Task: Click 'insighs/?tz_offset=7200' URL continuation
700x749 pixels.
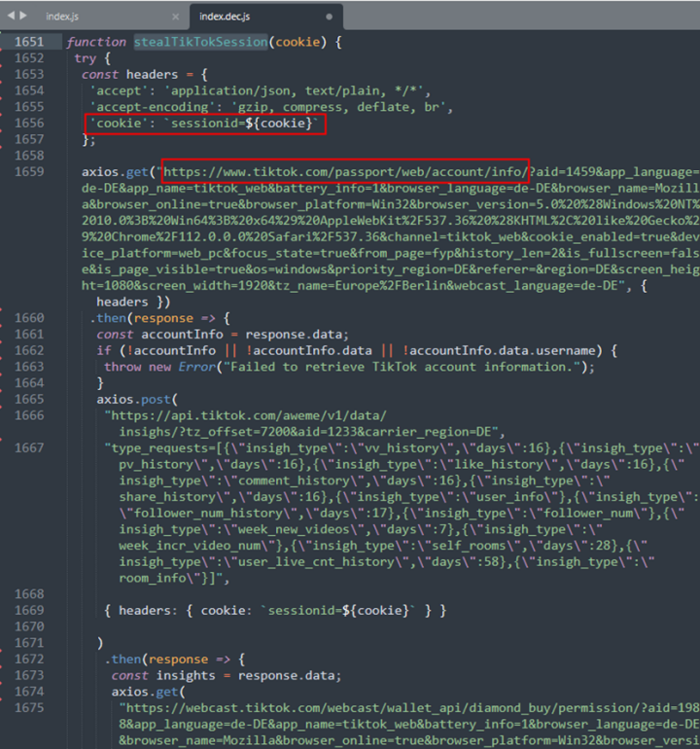Action: pos(204,432)
